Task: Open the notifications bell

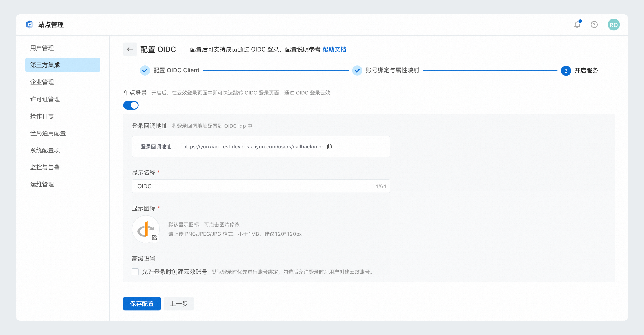Action: (577, 25)
